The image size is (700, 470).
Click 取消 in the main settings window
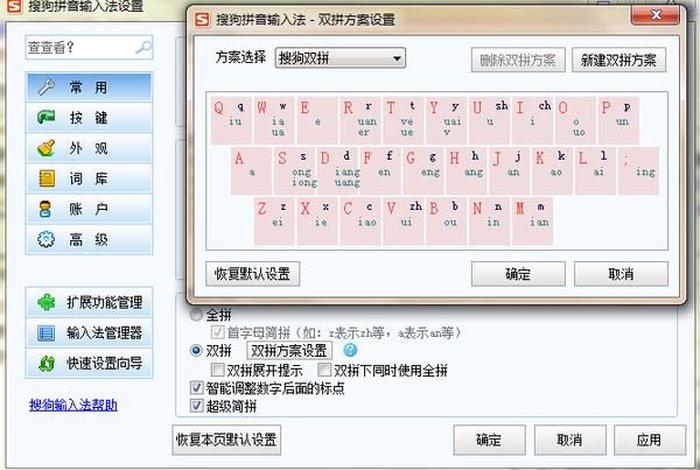tap(570, 440)
